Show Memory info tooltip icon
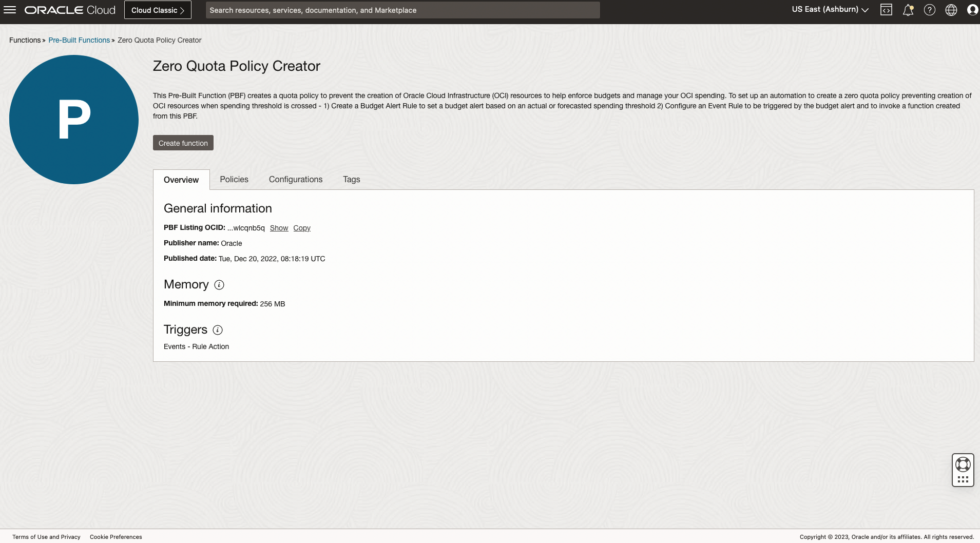This screenshot has width=980, height=543. 219,285
